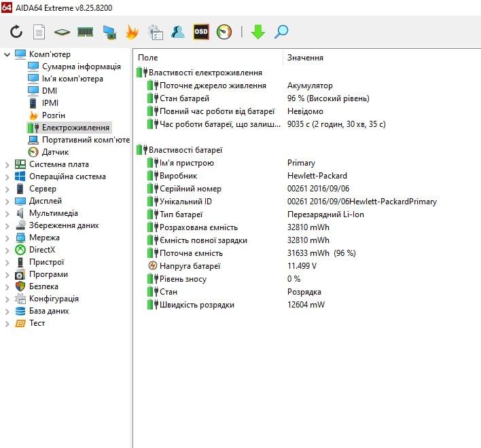Expand the Операційна система node
The height and width of the screenshot is (448, 481).
pyautogui.click(x=7, y=177)
